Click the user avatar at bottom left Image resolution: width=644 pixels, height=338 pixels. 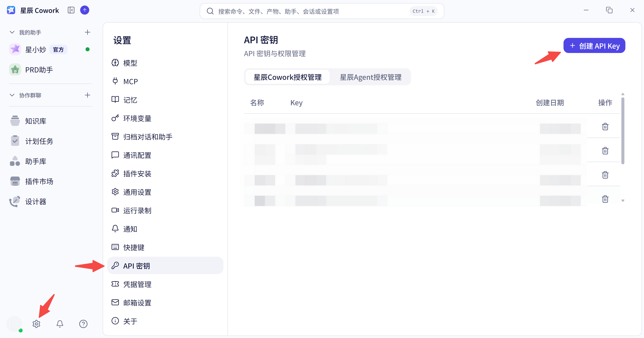tap(14, 324)
